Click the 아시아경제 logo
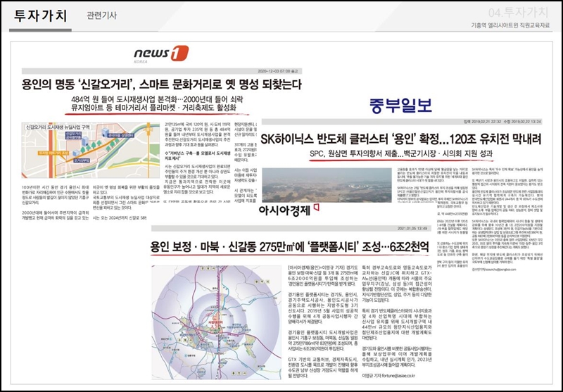 (x=289, y=210)
